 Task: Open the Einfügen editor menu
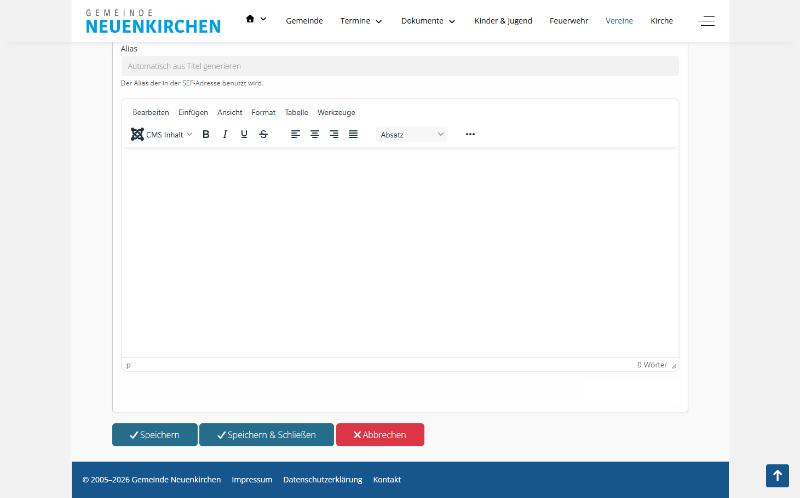point(193,112)
